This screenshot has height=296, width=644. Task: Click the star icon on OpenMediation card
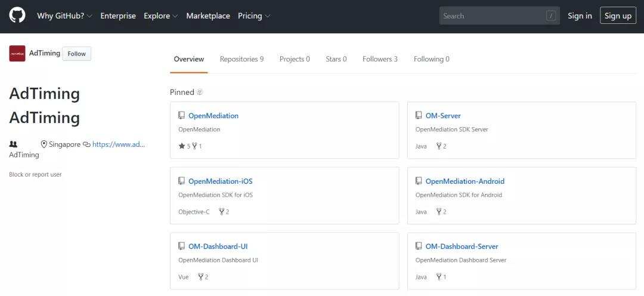point(182,146)
